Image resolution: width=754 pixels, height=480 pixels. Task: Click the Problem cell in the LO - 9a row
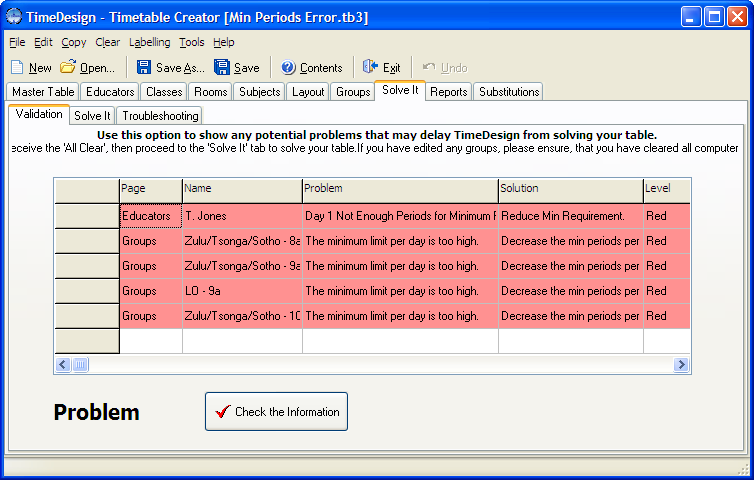(401, 291)
